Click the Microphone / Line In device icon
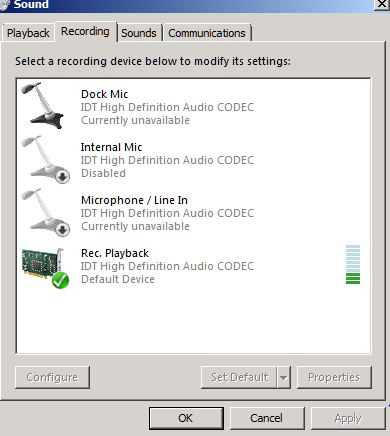The width and height of the screenshot is (390, 436). point(45,212)
